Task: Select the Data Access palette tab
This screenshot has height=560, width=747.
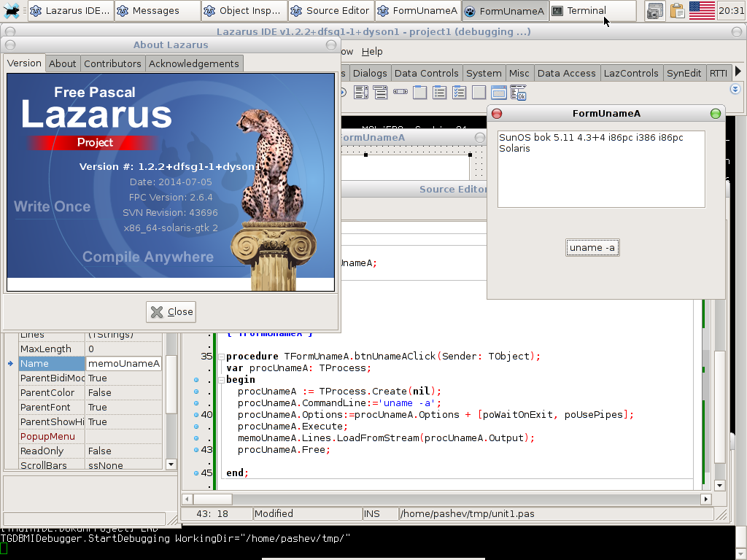Action: (566, 74)
